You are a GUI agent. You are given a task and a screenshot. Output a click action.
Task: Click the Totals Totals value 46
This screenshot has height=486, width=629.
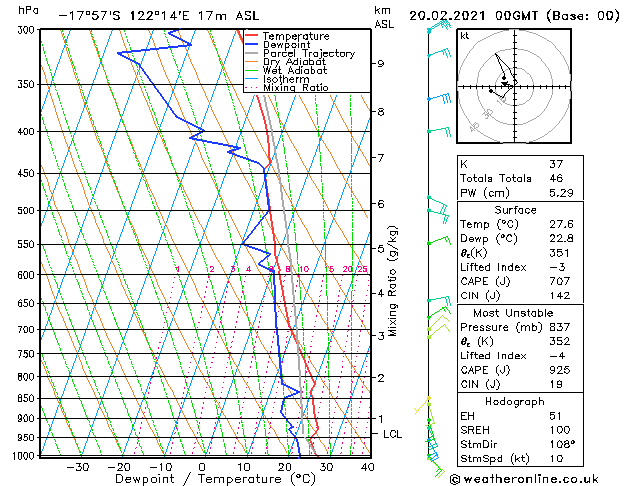click(x=556, y=178)
